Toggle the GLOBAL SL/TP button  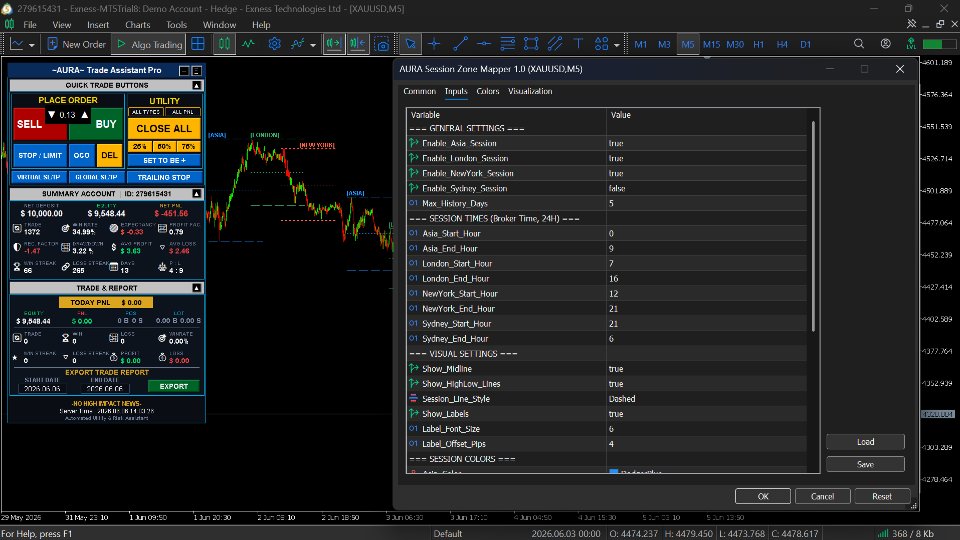coord(96,178)
